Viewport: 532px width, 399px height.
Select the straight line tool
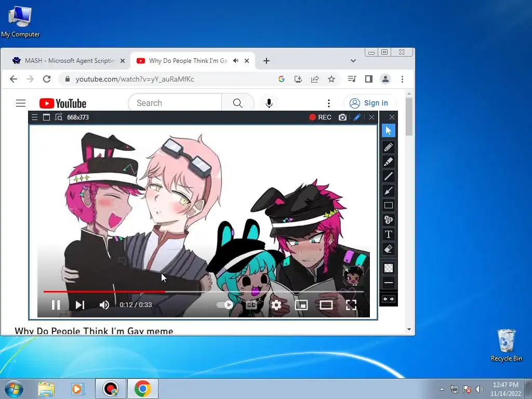[389, 176]
